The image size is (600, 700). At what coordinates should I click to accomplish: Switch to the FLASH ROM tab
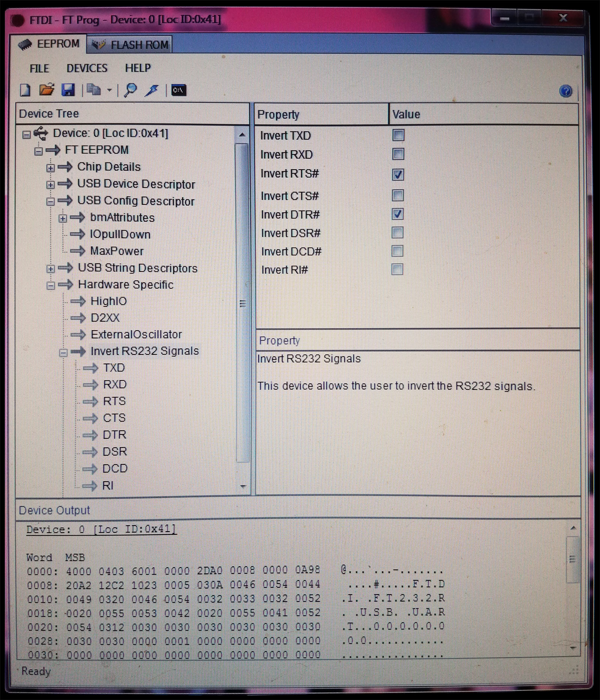click(x=130, y=45)
